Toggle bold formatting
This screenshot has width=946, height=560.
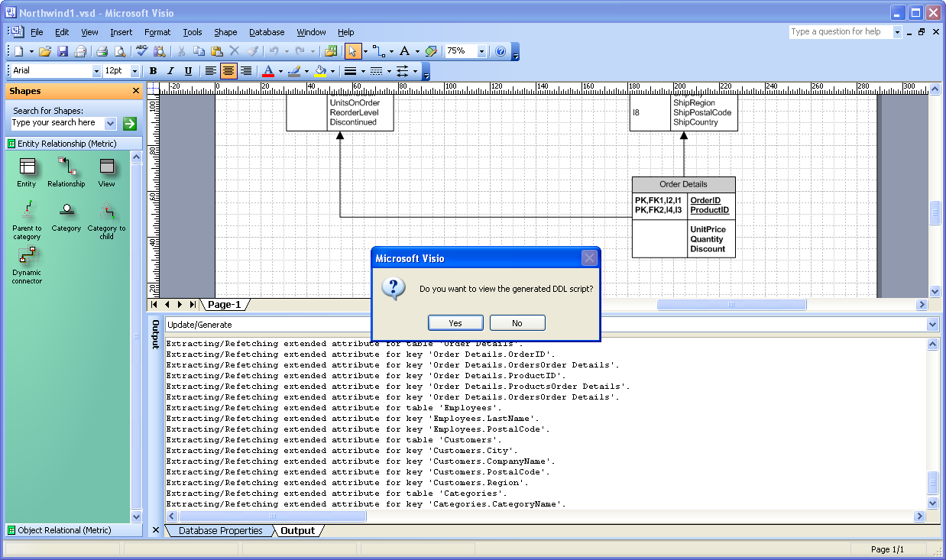(152, 70)
